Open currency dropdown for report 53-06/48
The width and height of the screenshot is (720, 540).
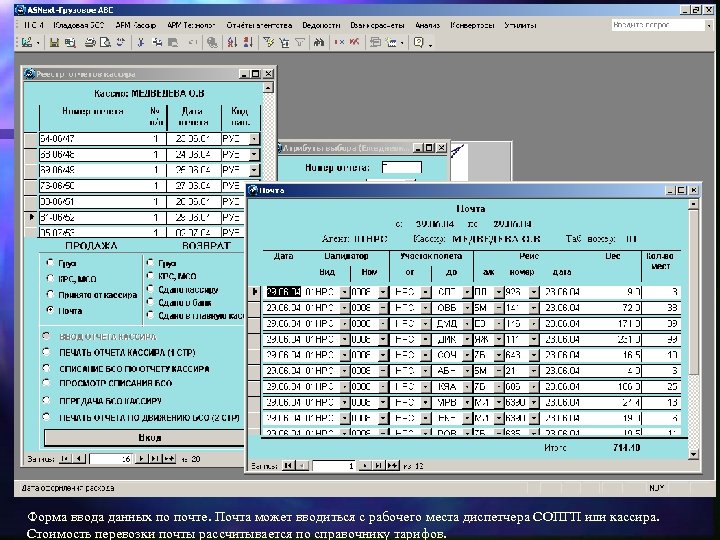pyautogui.click(x=254, y=154)
